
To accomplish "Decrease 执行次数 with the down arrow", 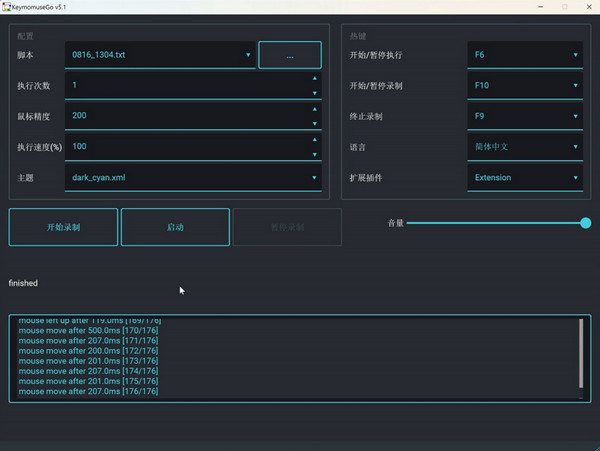I will click(316, 93).
